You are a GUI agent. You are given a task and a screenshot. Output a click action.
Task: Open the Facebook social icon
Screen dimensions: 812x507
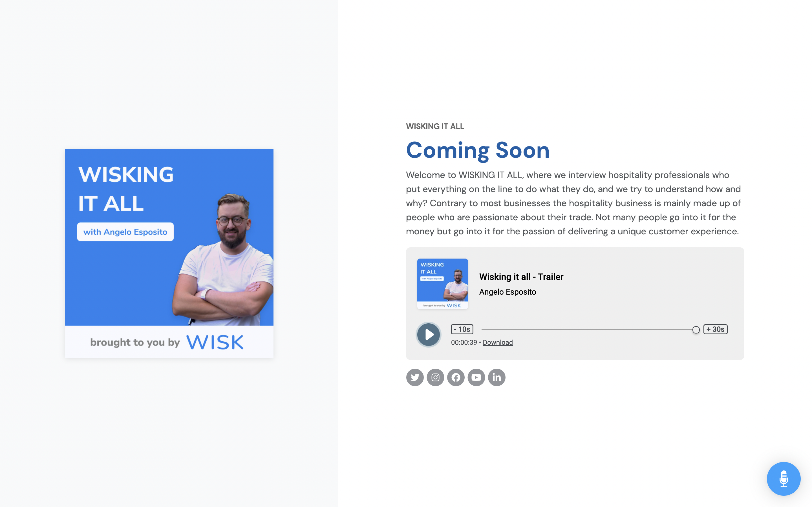click(x=456, y=377)
